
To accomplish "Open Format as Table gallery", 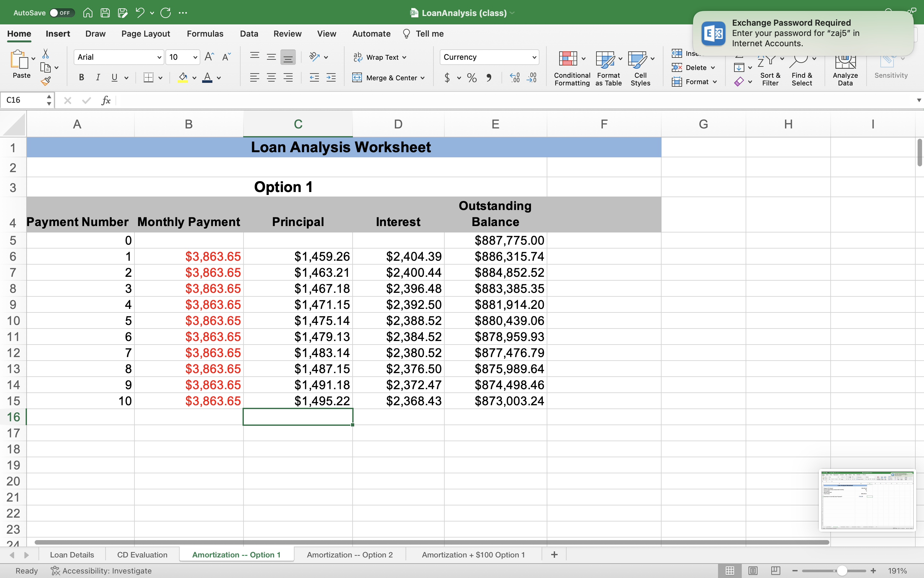I will 609,68.
